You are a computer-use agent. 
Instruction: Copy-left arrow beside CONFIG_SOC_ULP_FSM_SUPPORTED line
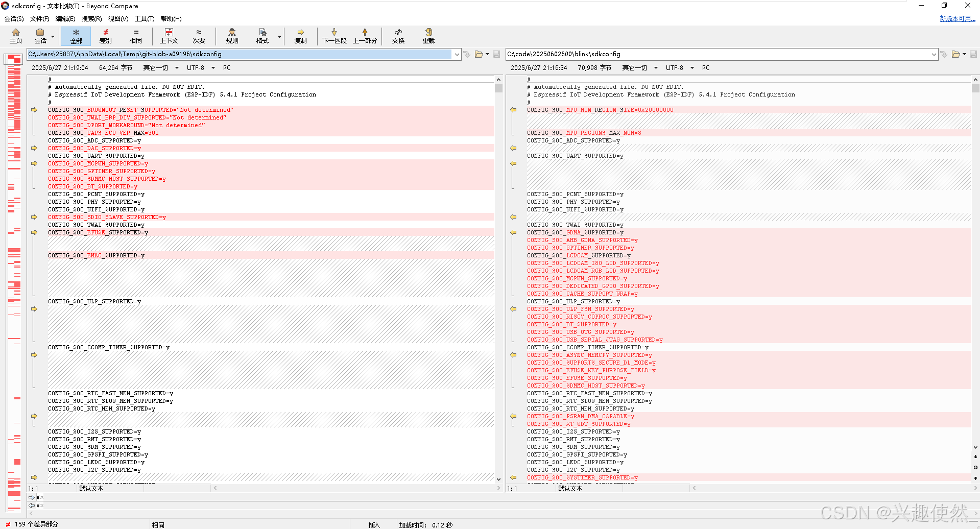513,309
